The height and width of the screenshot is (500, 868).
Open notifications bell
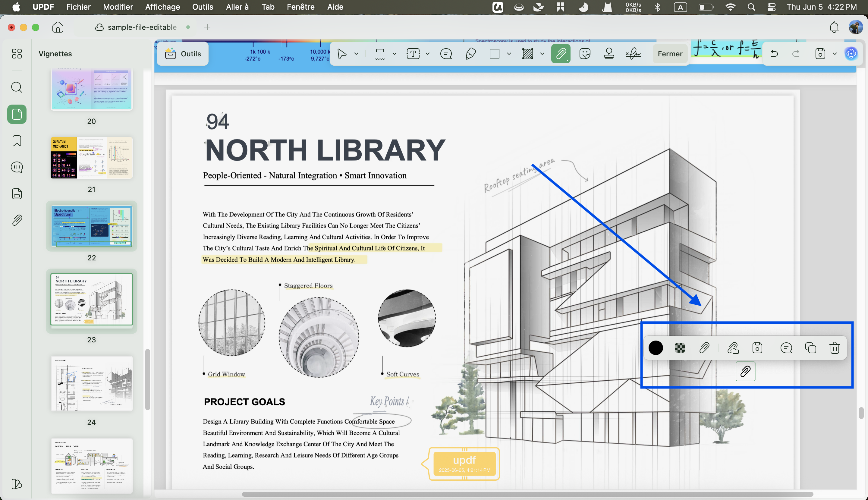[x=834, y=27]
